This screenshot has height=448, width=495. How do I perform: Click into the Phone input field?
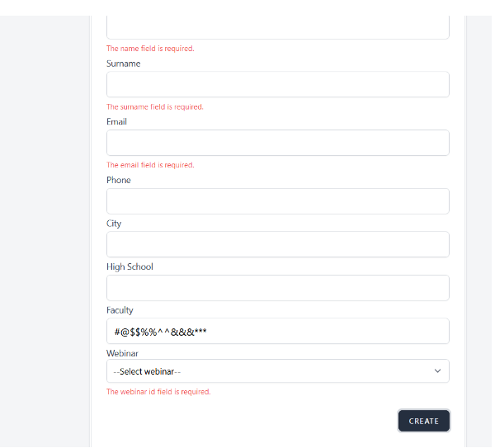click(x=277, y=201)
